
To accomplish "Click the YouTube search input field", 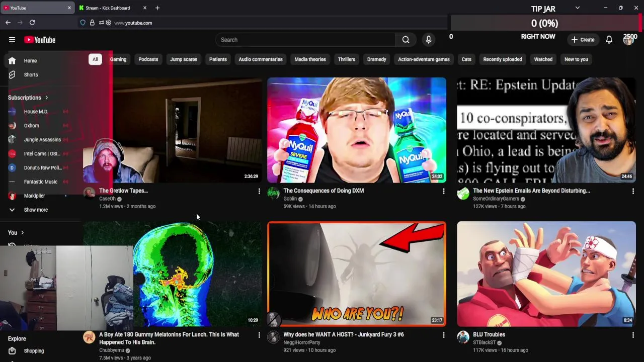I will [305, 40].
